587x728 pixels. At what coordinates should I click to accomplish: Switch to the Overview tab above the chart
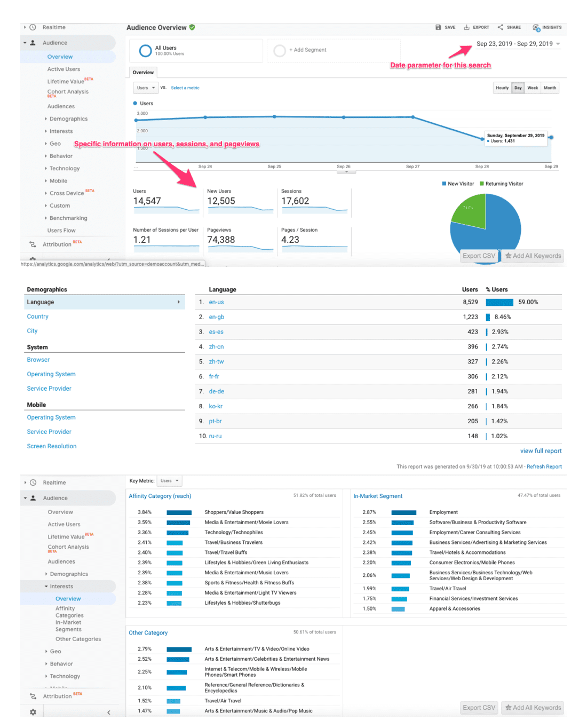click(x=142, y=72)
